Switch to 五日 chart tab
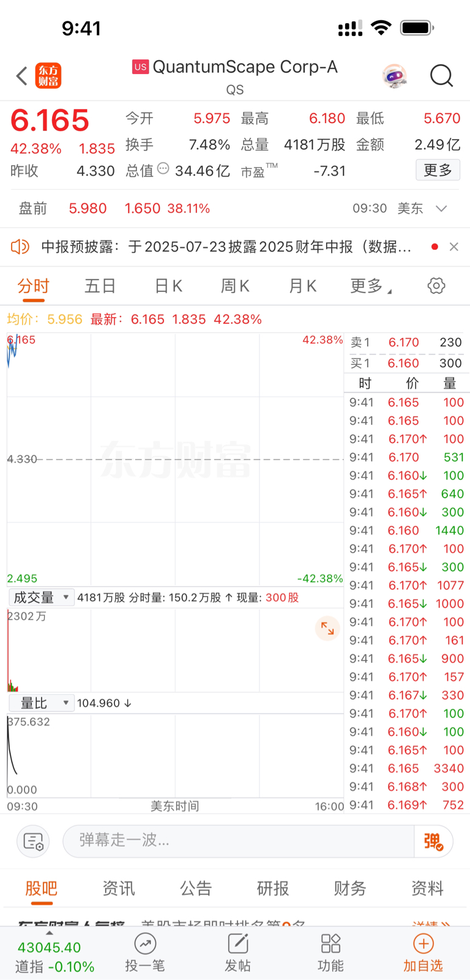Screen dimensions: 470x980 point(100,286)
